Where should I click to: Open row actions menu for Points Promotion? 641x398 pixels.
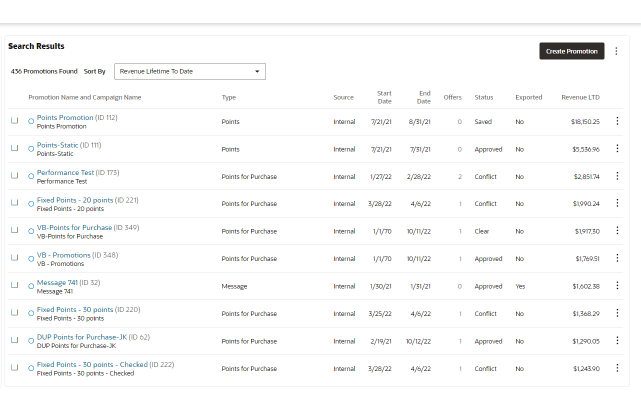(617, 121)
